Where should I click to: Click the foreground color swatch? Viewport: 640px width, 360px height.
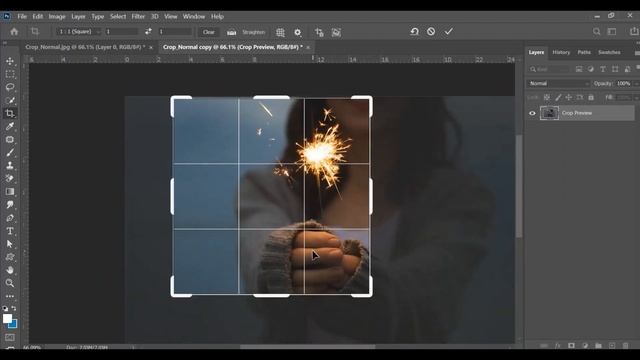pos(7,319)
